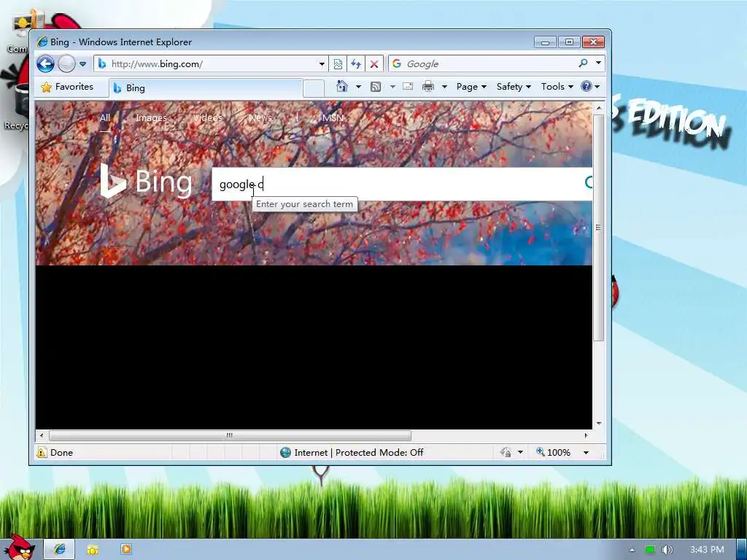Open a new blank tab

pyautogui.click(x=314, y=88)
